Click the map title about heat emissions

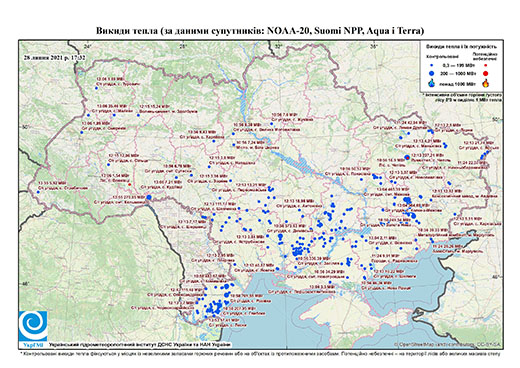[x=260, y=31]
